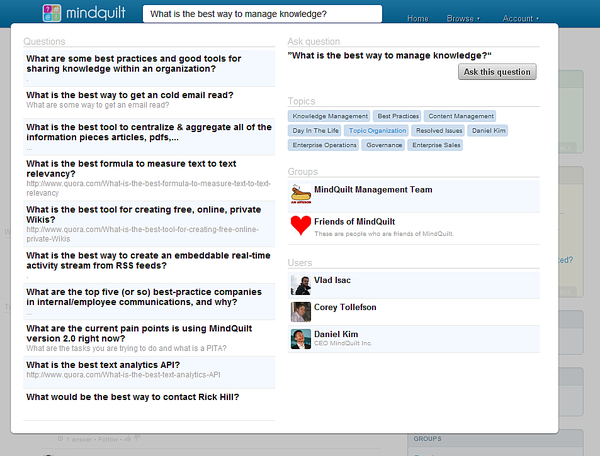Image resolution: width=600 pixels, height=456 pixels.
Task: Open question about top five best-practice companies
Action: pyautogui.click(x=144, y=297)
